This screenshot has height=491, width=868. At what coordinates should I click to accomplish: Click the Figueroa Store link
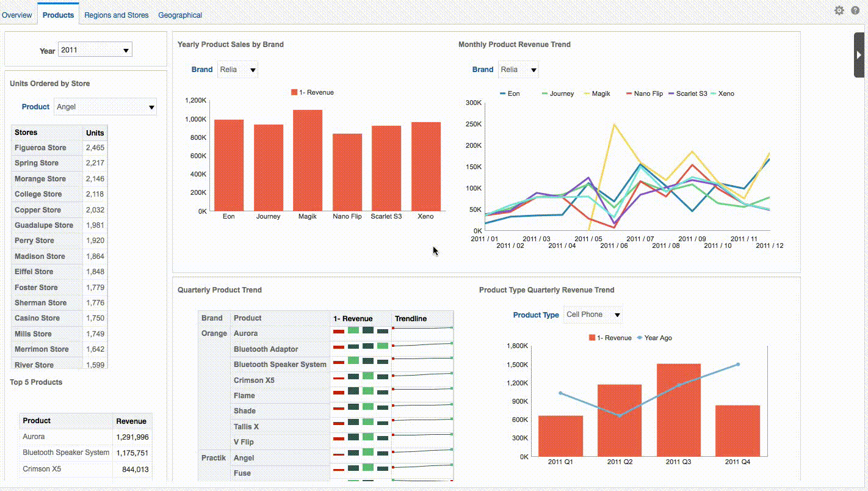40,147
